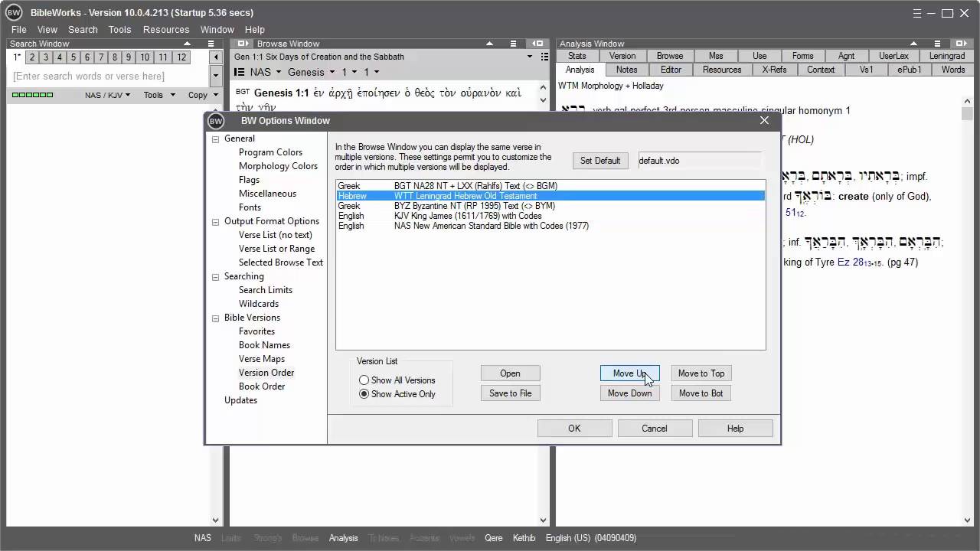980x551 pixels.
Task: Open the Copy dropdown in Search Window
Action: click(x=203, y=95)
